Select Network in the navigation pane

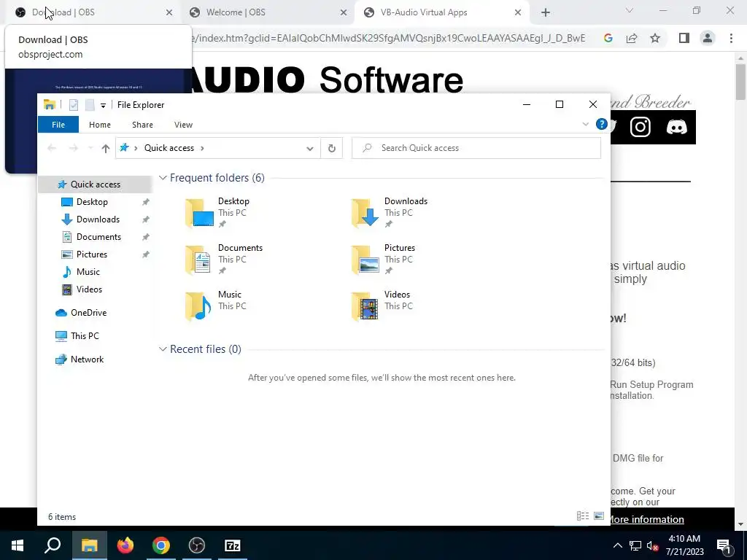[88, 359]
